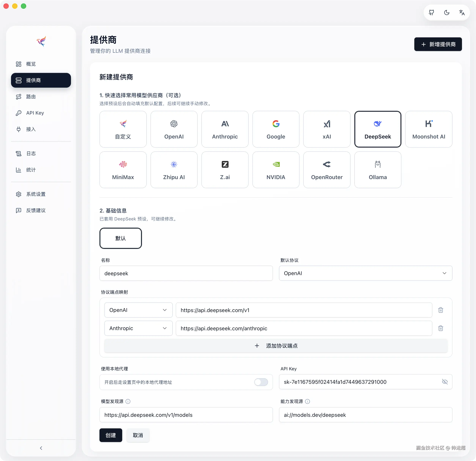Click the 创建 button
Screen dimensions: 476x461
coord(111,435)
